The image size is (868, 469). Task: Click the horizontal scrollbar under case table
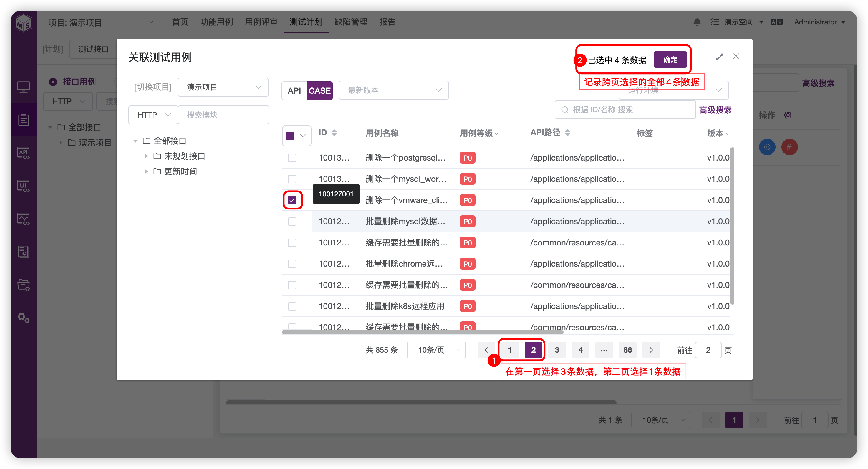coord(423,332)
